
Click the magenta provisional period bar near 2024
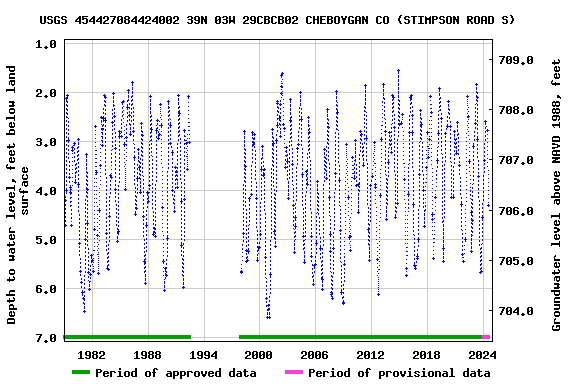click(x=486, y=337)
